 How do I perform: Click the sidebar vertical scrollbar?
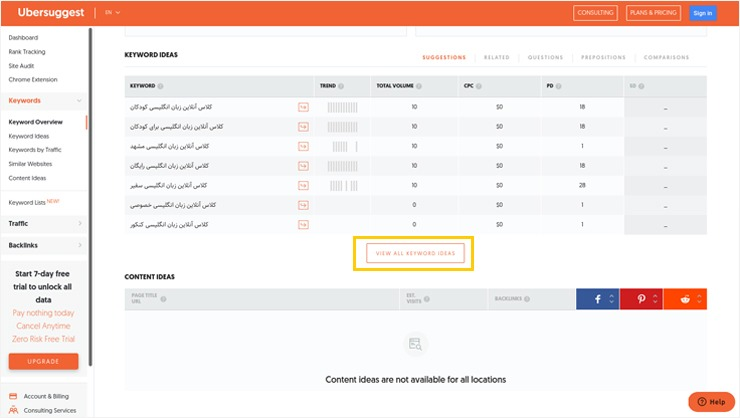[90, 197]
